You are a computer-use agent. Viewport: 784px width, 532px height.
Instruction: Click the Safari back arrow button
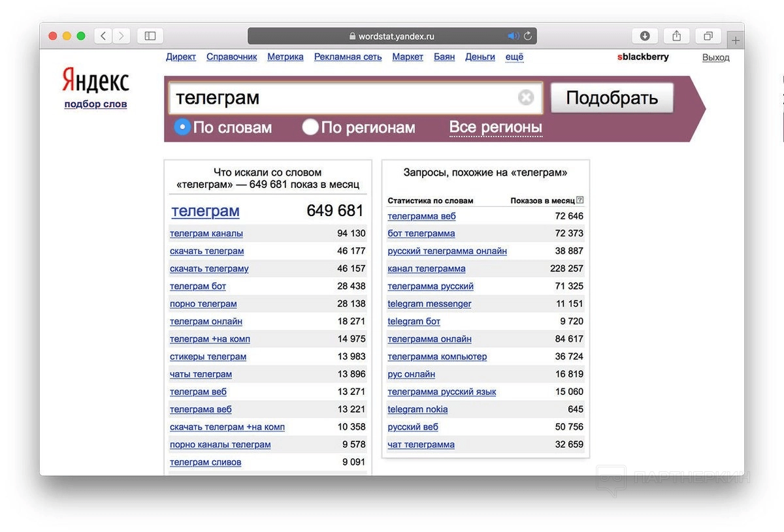103,36
